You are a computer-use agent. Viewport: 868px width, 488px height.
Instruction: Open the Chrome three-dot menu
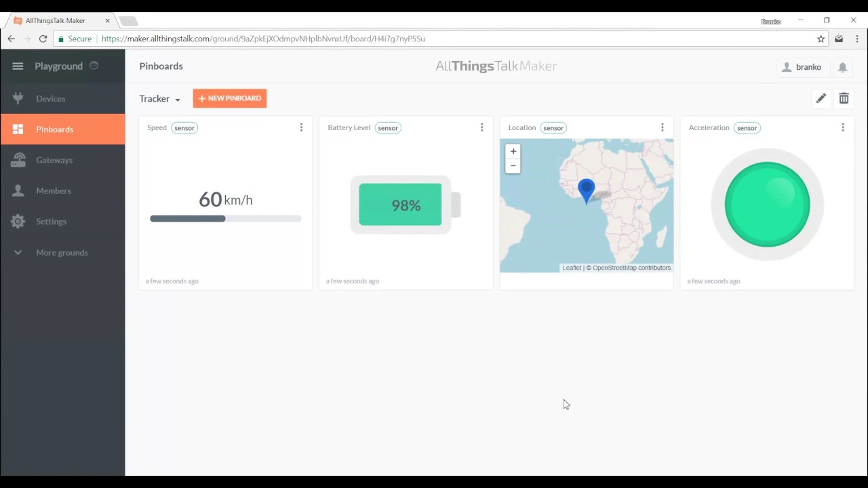tap(856, 39)
